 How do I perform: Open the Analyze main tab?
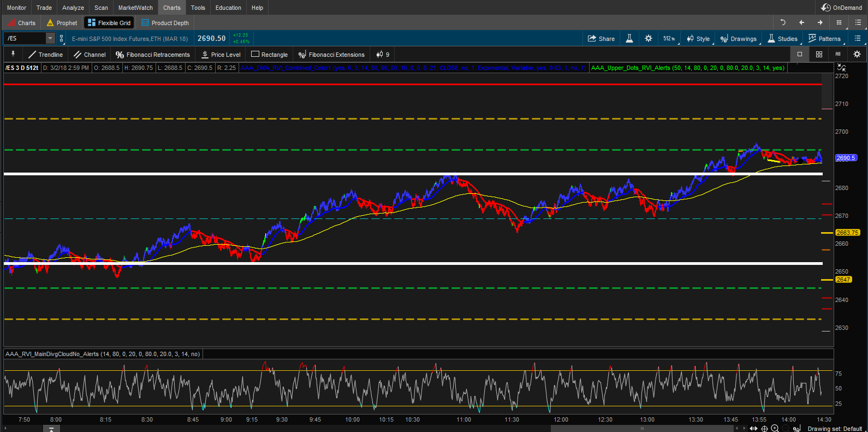73,8
